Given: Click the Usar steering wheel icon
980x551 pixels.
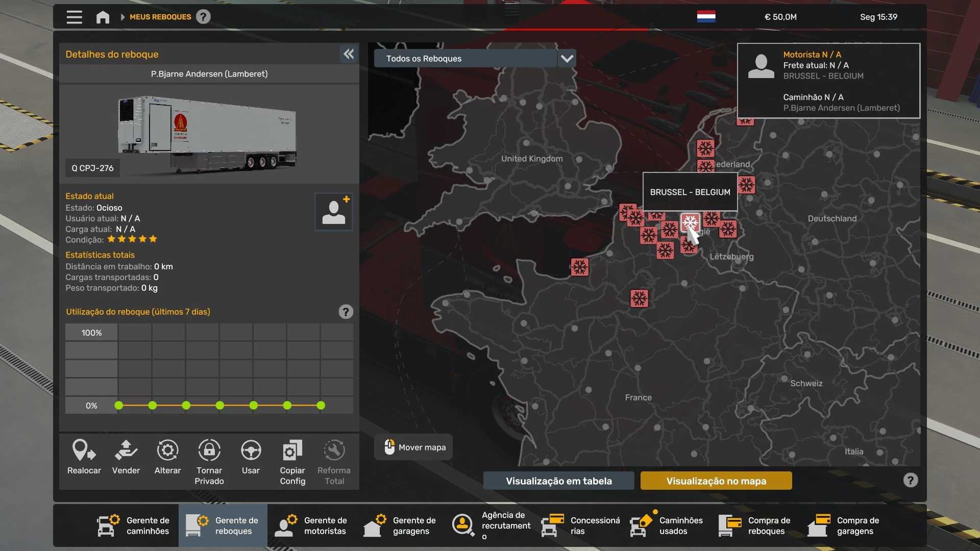Looking at the screenshot, I should 251,451.
